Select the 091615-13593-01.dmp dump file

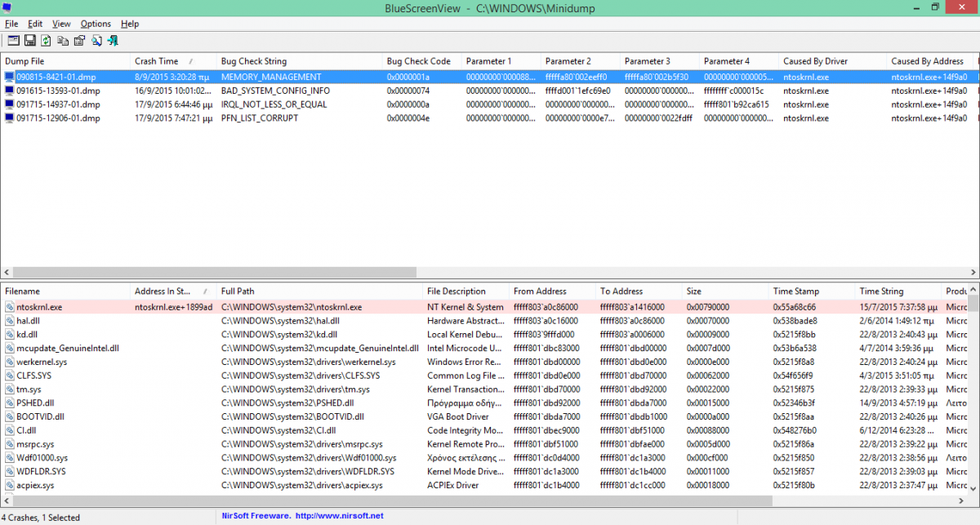pyautogui.click(x=58, y=91)
